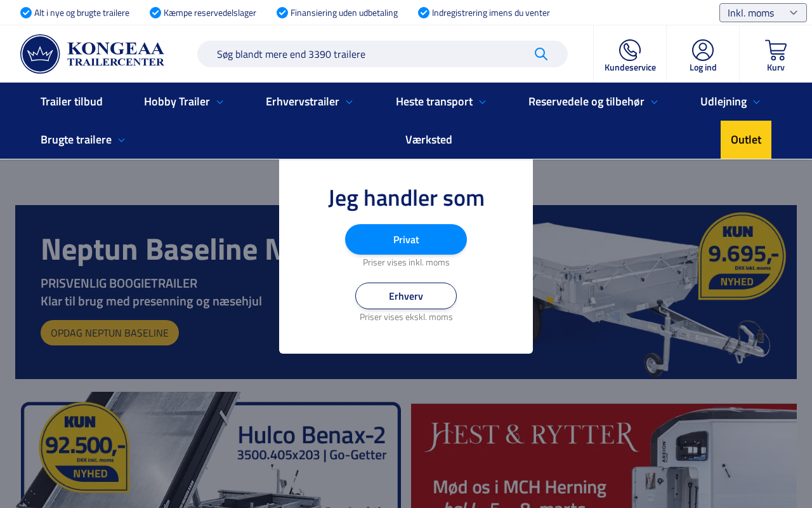Click the Kundeservice phone icon

click(630, 50)
